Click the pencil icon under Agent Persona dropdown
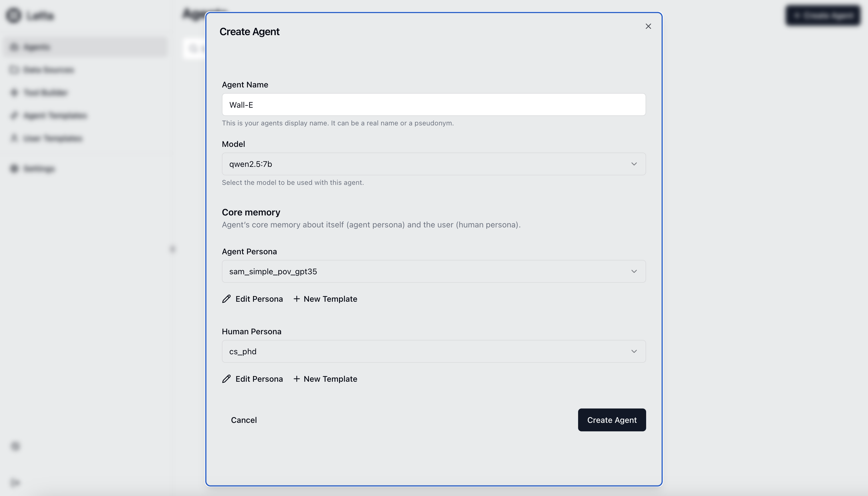 point(226,299)
